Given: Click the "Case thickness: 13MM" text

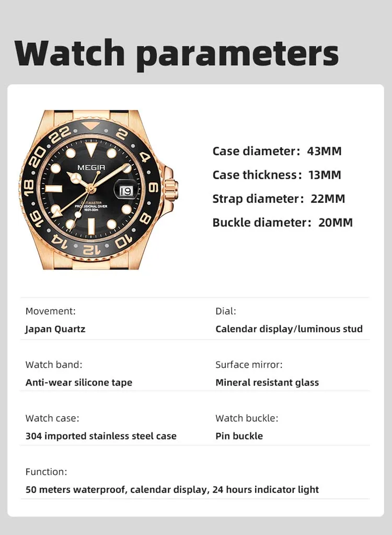Looking at the screenshot, I should [276, 175].
